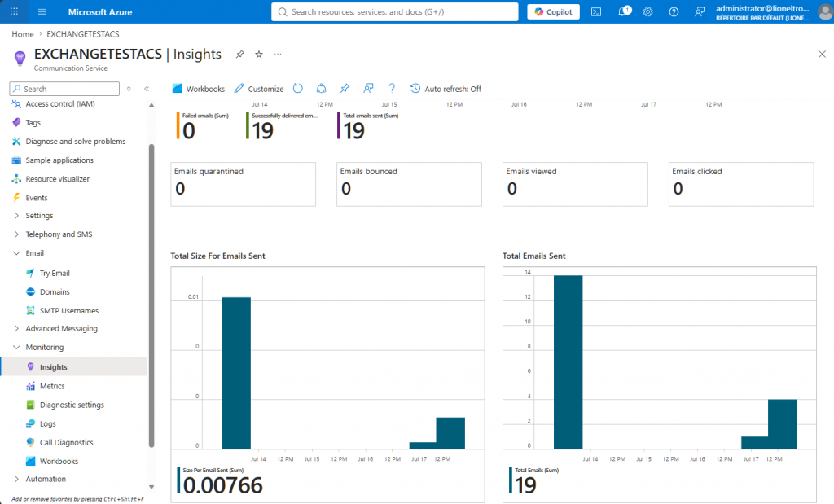
Task: Focus the sidebar menu search field
Action: coord(65,89)
